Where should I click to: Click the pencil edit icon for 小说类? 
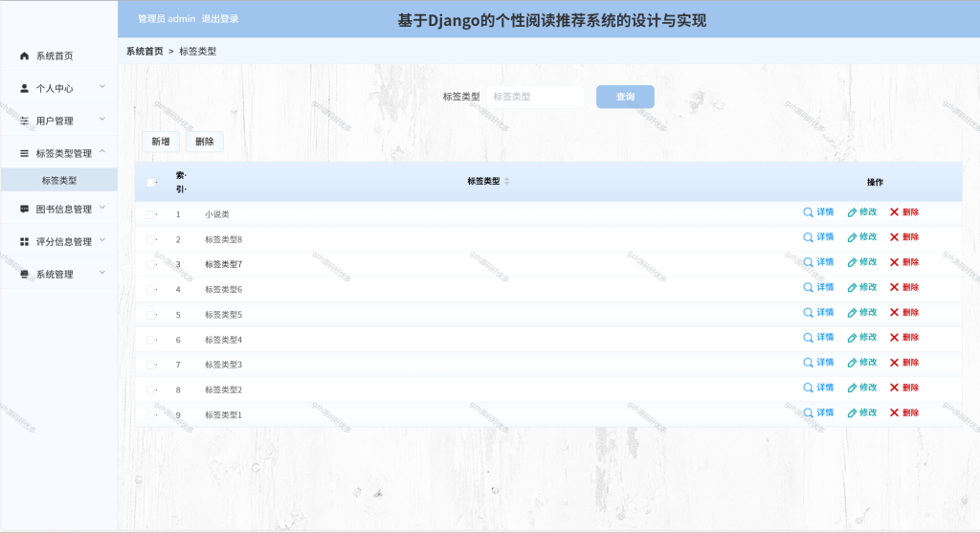pyautogui.click(x=852, y=212)
